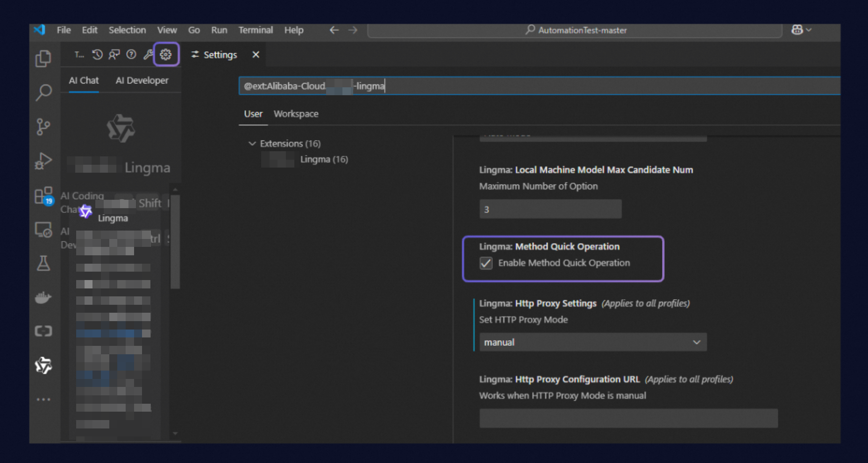This screenshot has height=463, width=868.
Task: Select Lingma (16) in settings tree
Action: tap(324, 160)
